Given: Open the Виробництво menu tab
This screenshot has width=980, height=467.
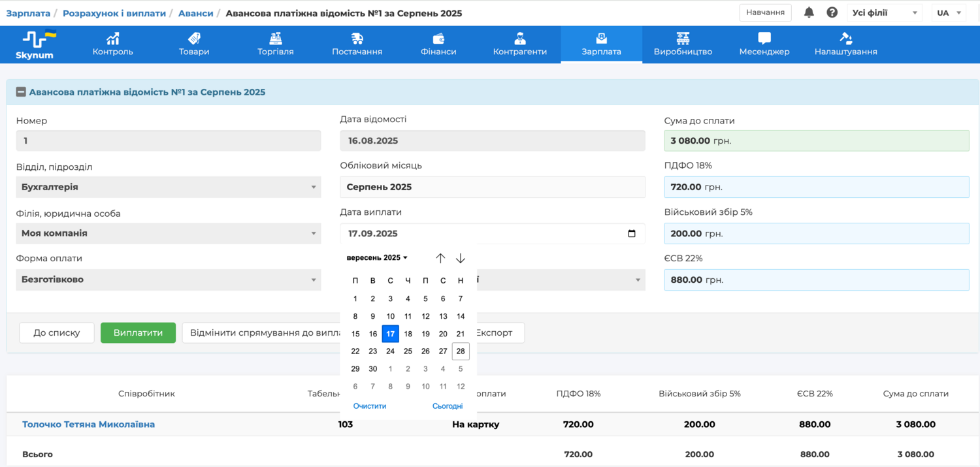Looking at the screenshot, I should coord(683,44).
